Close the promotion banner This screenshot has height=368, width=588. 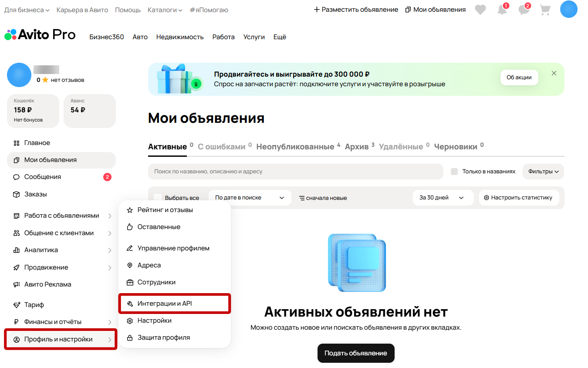(554, 73)
